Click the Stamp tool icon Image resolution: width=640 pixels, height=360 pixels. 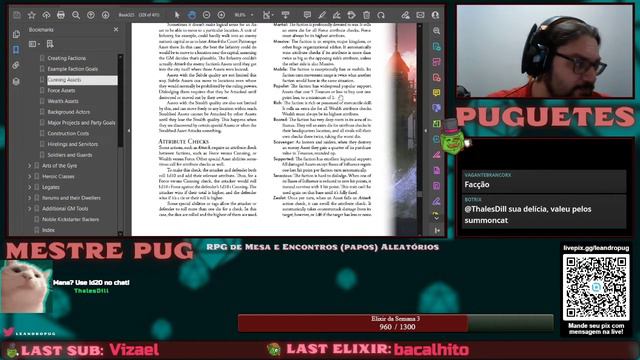click(351, 15)
